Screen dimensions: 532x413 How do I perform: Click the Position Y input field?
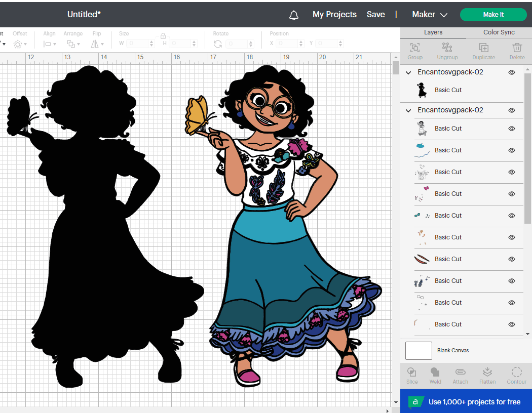[326, 44]
